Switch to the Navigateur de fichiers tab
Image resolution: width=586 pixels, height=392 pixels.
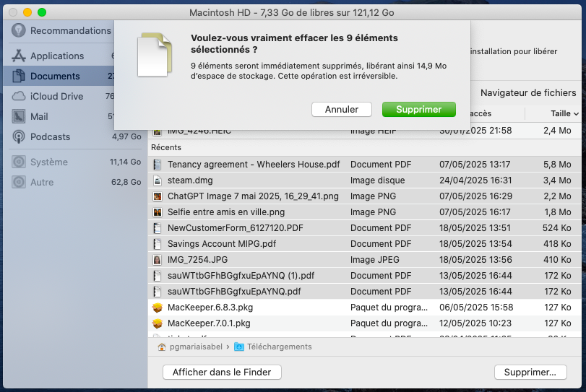coord(527,92)
